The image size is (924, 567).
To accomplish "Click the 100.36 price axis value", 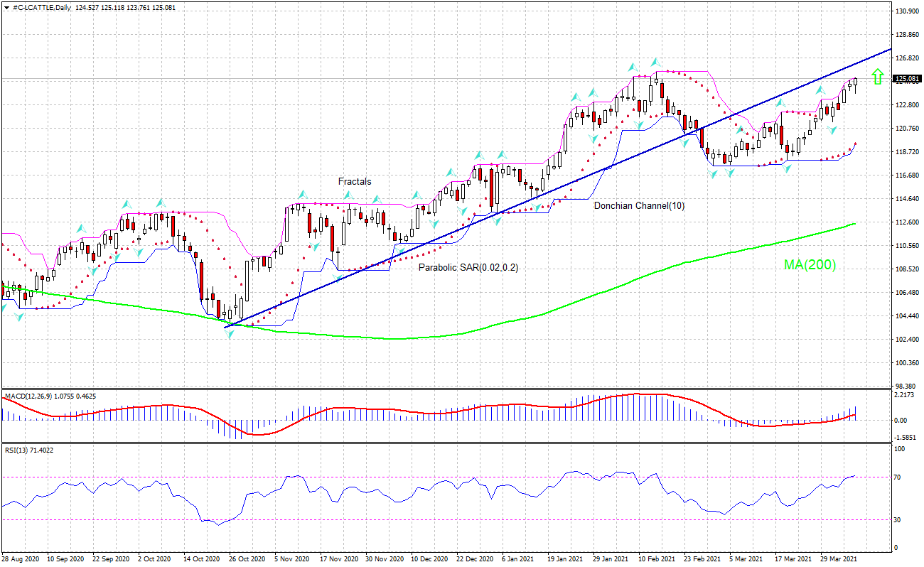I will tap(907, 362).
